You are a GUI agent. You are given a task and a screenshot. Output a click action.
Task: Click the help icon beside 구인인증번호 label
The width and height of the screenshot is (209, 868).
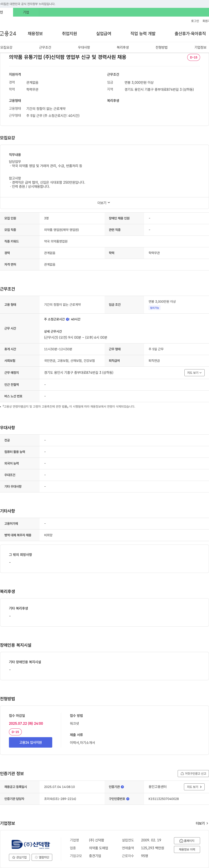click(x=128, y=799)
